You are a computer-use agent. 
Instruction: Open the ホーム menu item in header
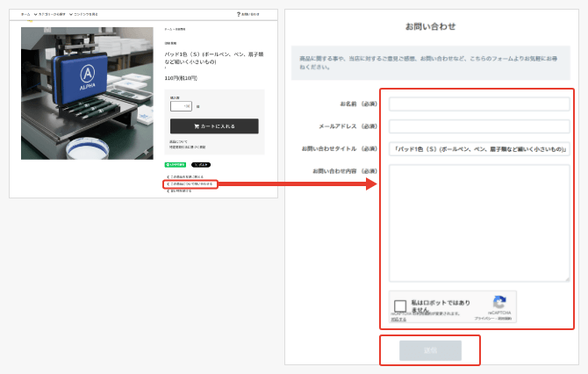click(25, 14)
